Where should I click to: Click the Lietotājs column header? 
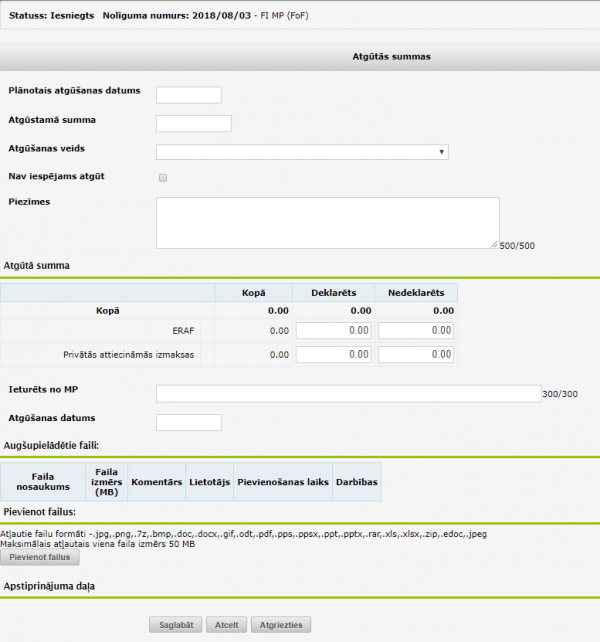[x=209, y=482]
